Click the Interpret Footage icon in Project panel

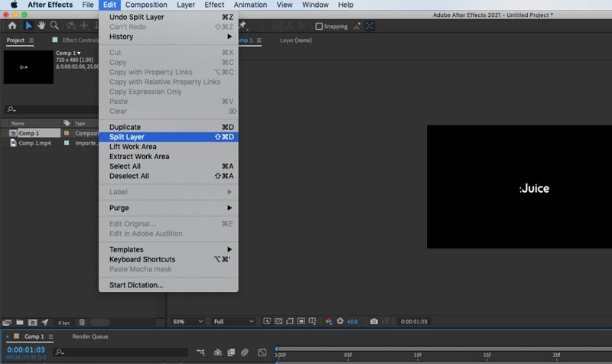coord(7,322)
